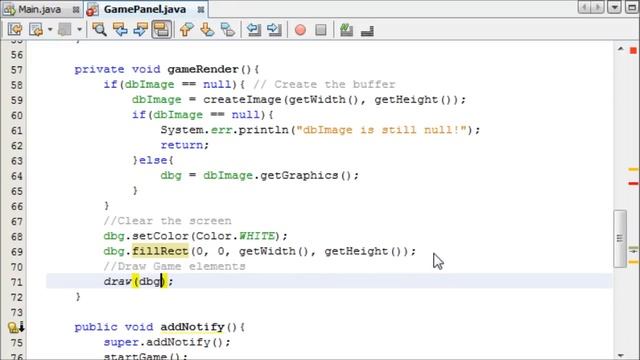
Task: Click the scrollbar down arrow
Action: 620,355
